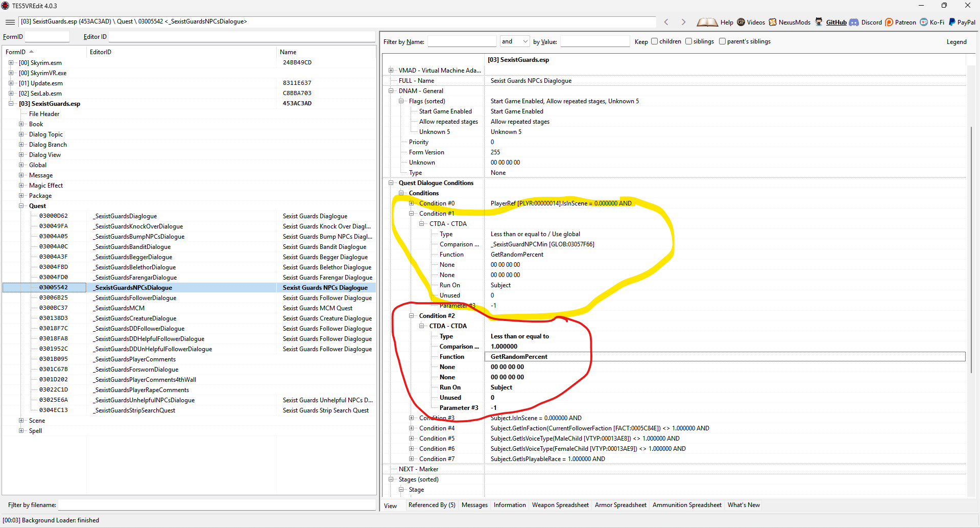Image resolution: width=980 pixels, height=528 pixels.
Task: Open the hamburger main menu
Action: pos(10,22)
